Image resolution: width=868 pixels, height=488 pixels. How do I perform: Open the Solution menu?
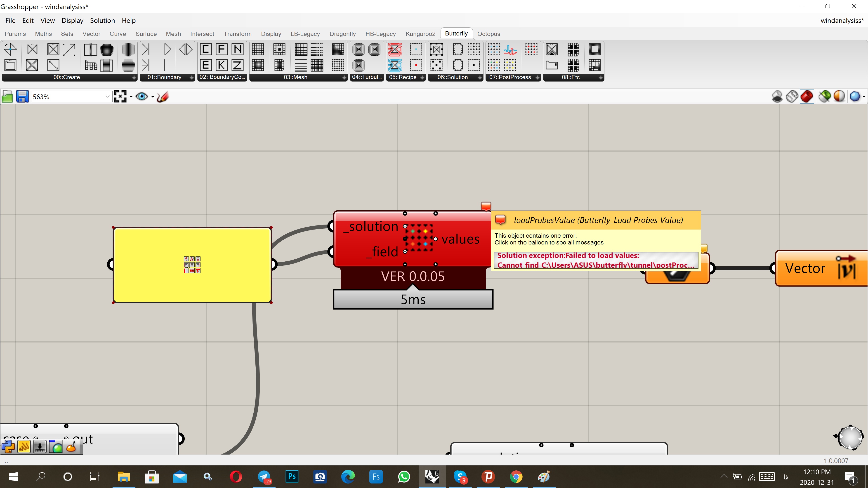click(102, 21)
